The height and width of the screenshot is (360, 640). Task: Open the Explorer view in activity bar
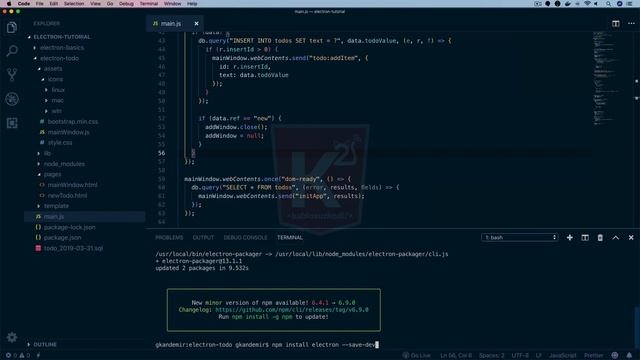point(12,27)
